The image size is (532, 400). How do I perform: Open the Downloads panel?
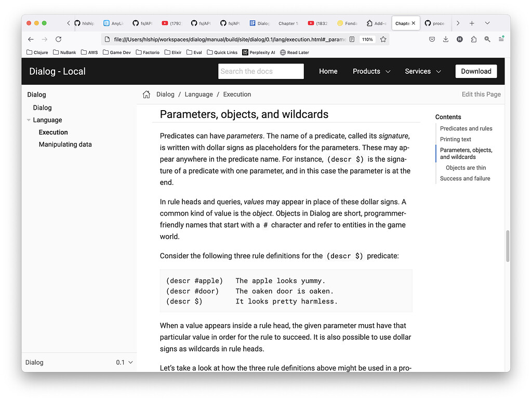click(446, 39)
